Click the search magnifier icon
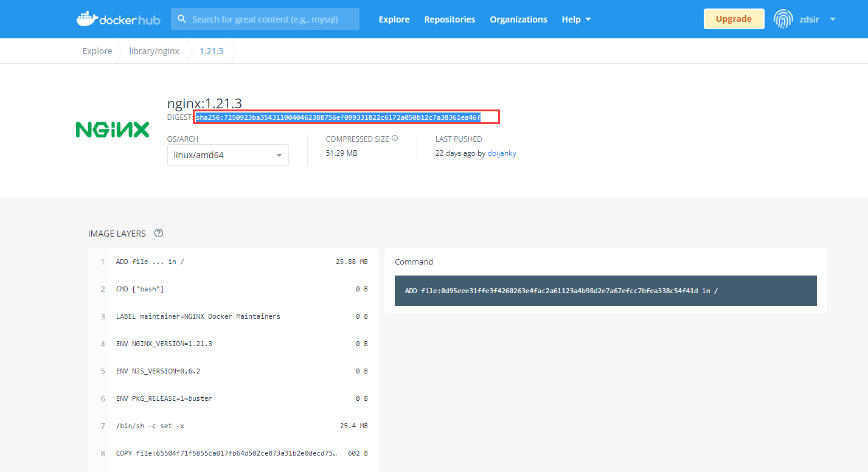 coord(181,19)
